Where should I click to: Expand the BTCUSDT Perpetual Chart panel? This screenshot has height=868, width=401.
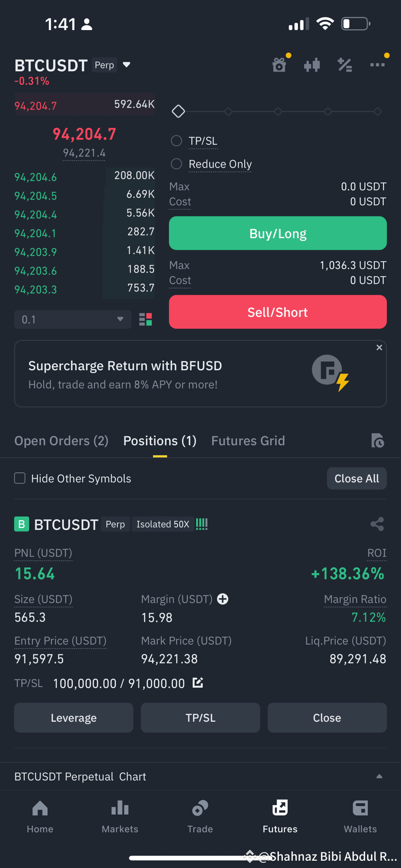200,776
